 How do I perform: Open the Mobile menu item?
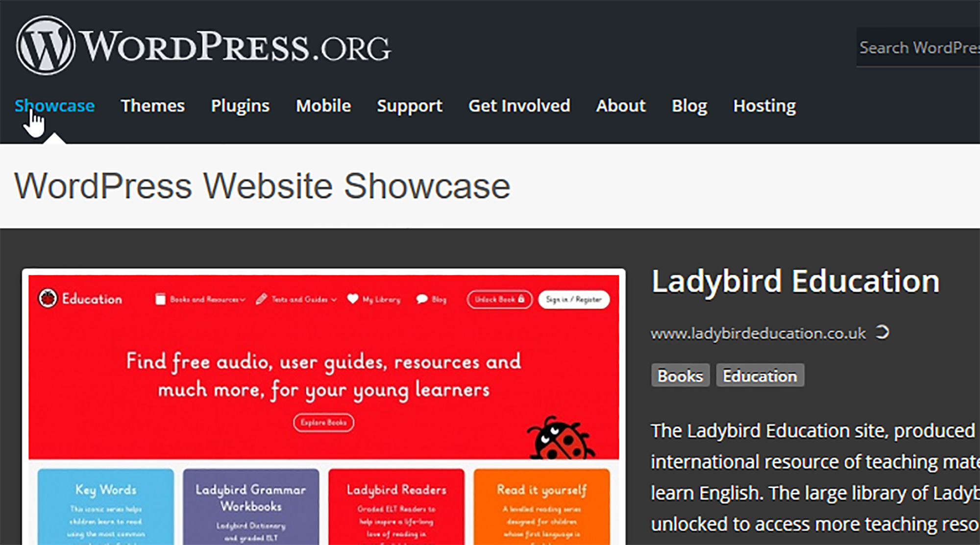pyautogui.click(x=323, y=106)
